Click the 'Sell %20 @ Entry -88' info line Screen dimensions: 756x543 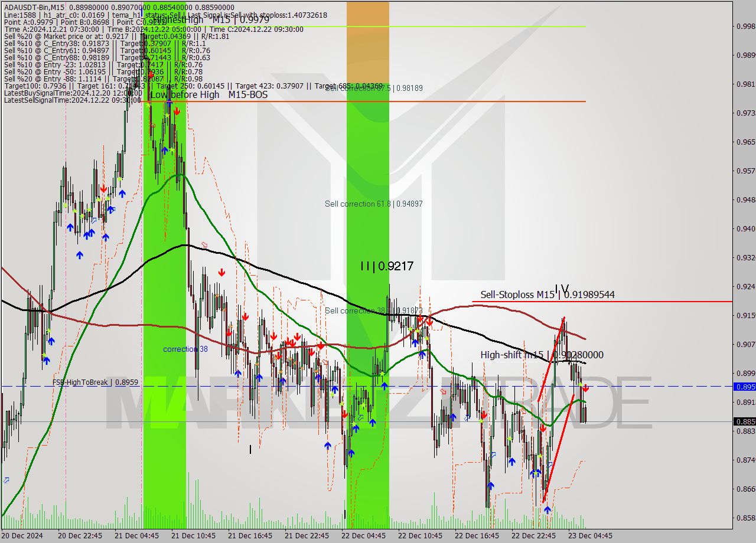pos(103,78)
